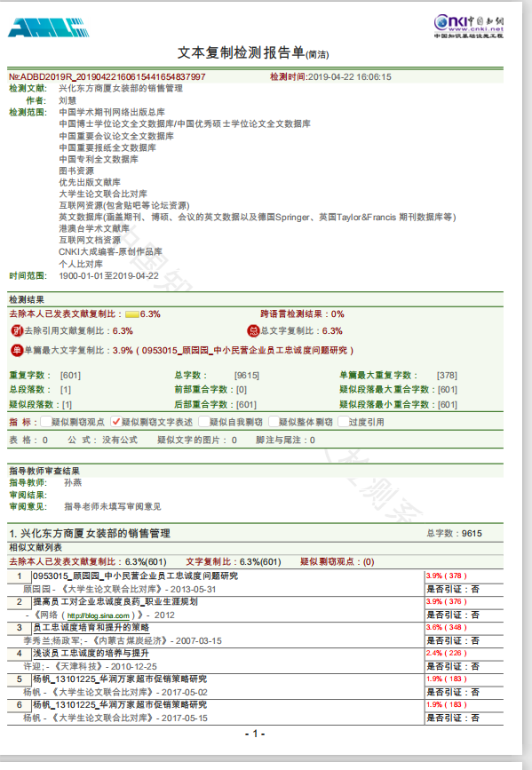532x770 pixels.
Task: Click the 相似文献列表 header
Action: pos(36,548)
